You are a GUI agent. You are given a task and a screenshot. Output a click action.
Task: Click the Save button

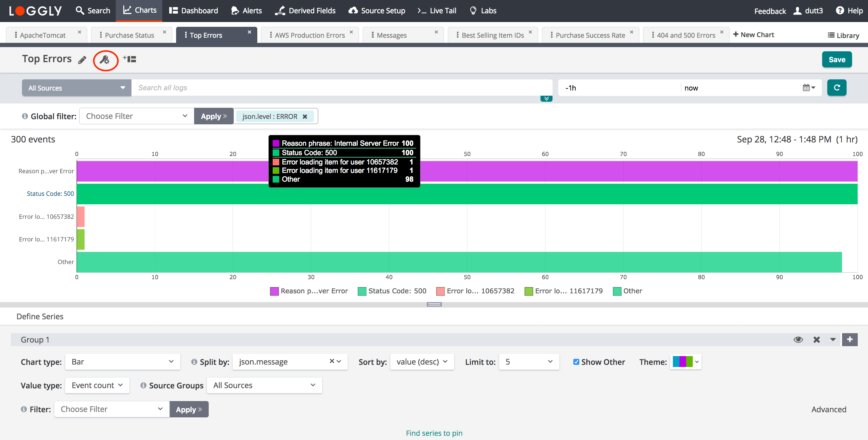(837, 59)
